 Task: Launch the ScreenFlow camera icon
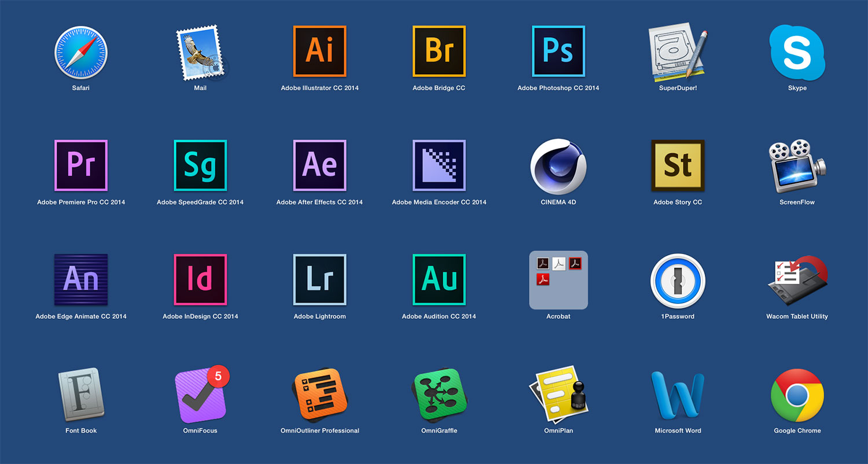pyautogui.click(x=797, y=165)
